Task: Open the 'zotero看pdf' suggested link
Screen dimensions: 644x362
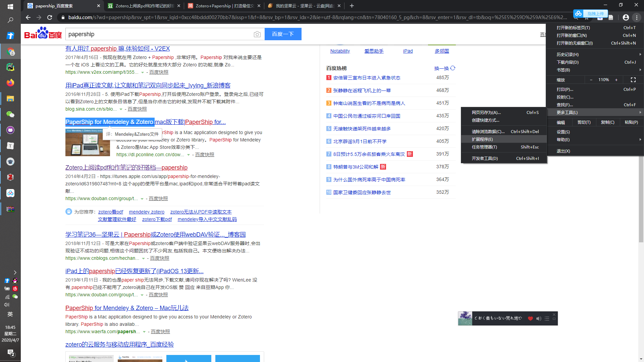Action: (x=110, y=212)
